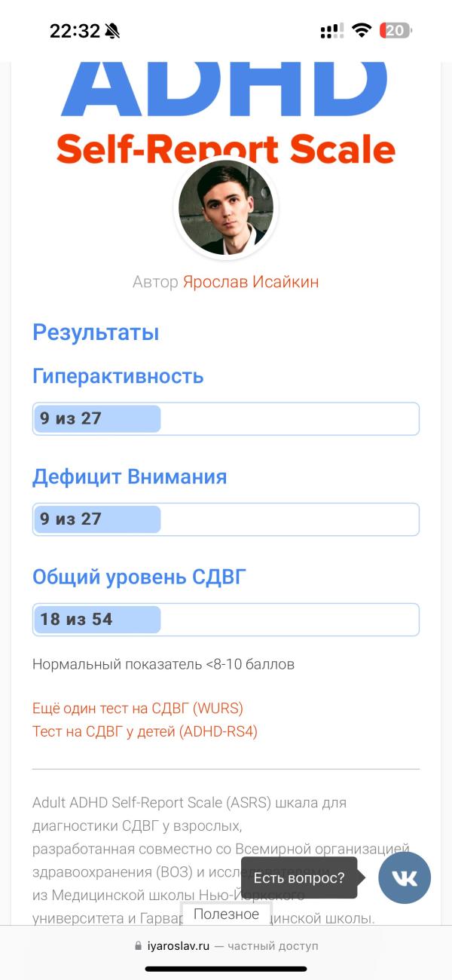The width and height of the screenshot is (452, 980).
Task: Tap the 22:32 clock in the status bar
Action: tap(75, 31)
